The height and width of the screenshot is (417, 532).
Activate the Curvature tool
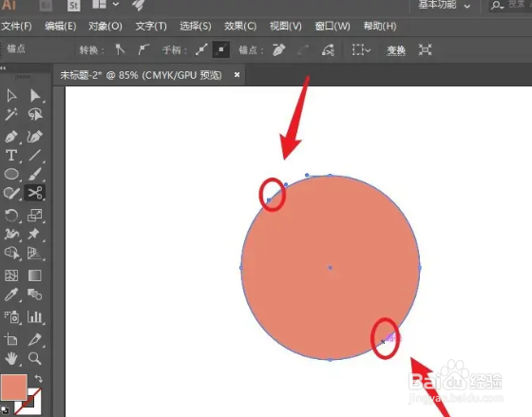[x=35, y=137]
